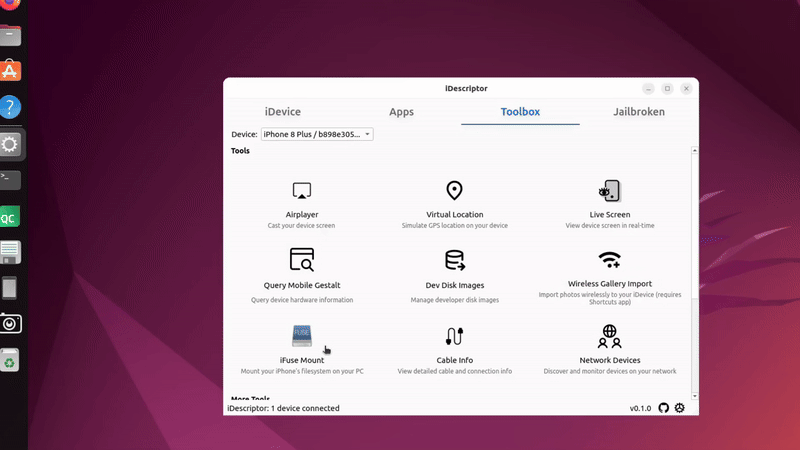
Task: Open the iFuse Mount drive icon
Action: click(302, 336)
